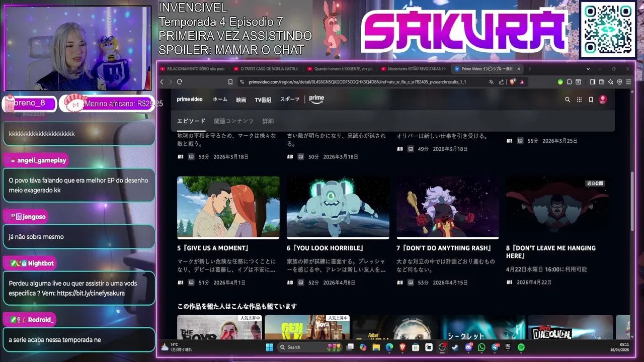Go back using the browser back arrow
The width and height of the screenshot is (644, 362).
coord(162,81)
